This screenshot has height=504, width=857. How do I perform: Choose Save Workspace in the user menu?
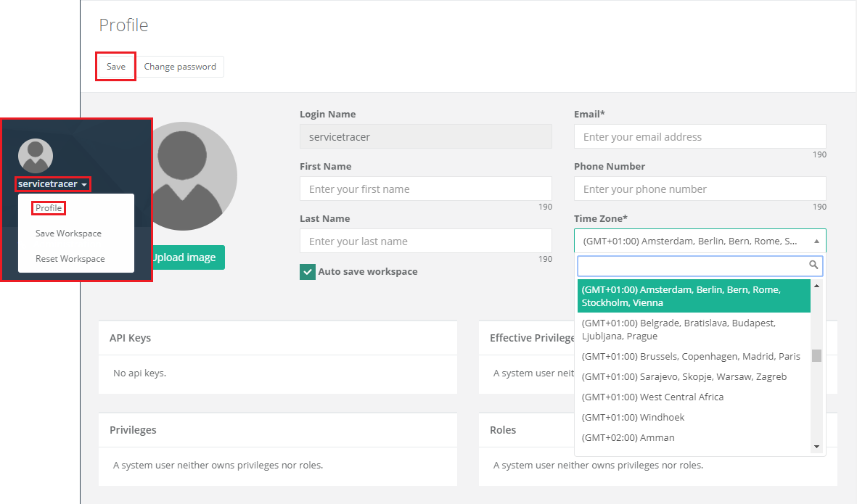[68, 234]
